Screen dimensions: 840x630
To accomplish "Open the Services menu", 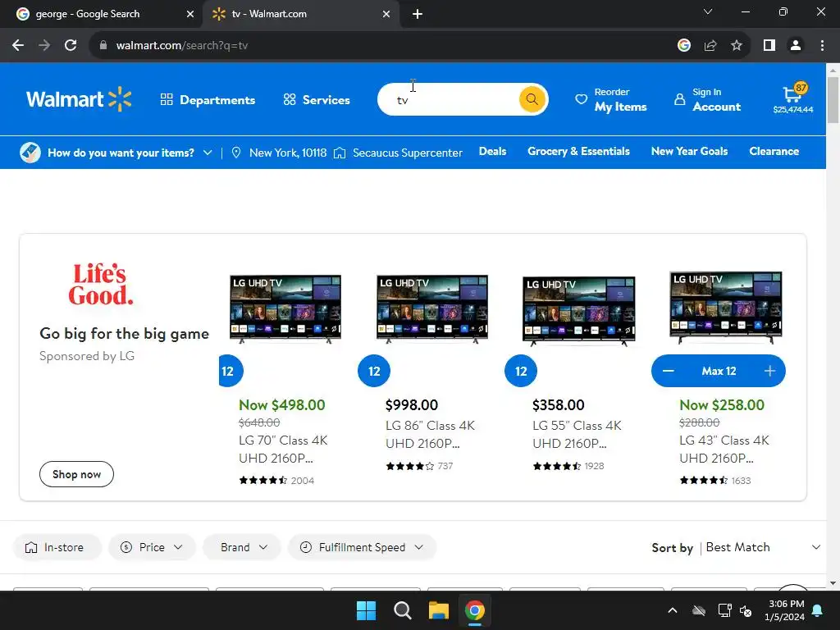I will click(x=317, y=99).
